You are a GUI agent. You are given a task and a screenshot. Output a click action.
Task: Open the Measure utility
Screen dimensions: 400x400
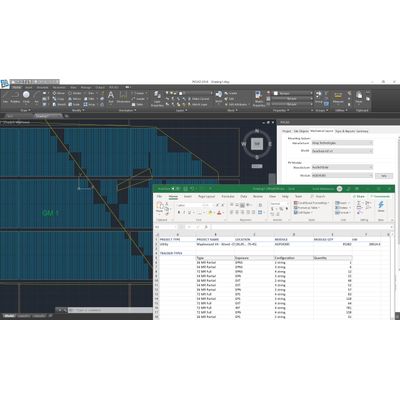(338, 98)
